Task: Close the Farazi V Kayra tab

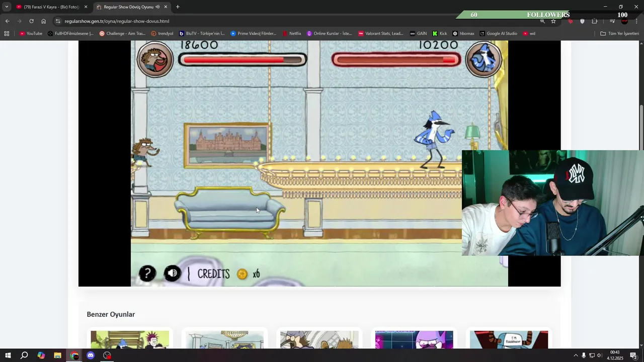Action: tap(86, 7)
